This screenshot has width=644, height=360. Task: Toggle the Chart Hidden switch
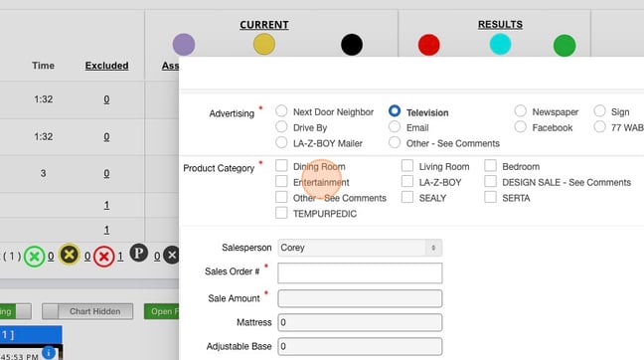click(x=87, y=311)
